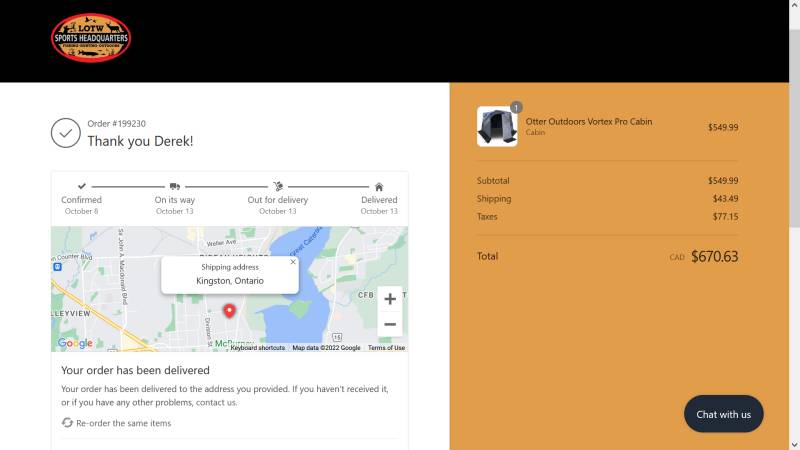Open the map Terms of Use link
Screen dimensions: 800x450
click(x=386, y=347)
